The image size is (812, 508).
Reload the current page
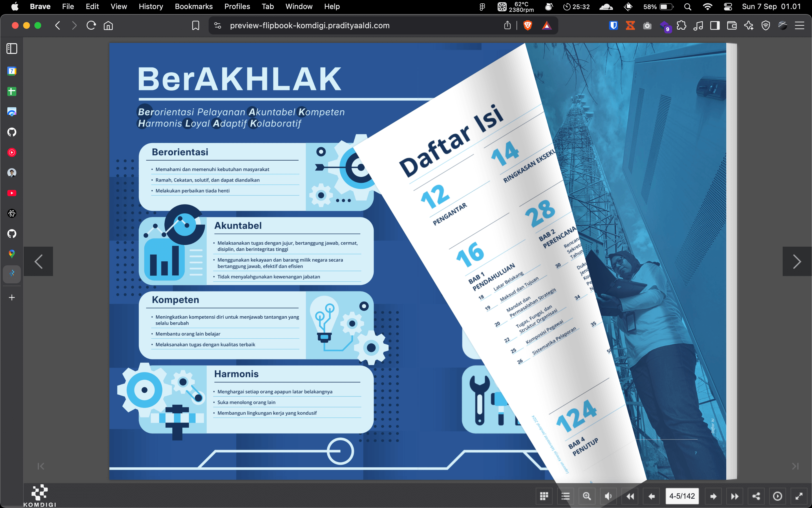tap(91, 25)
